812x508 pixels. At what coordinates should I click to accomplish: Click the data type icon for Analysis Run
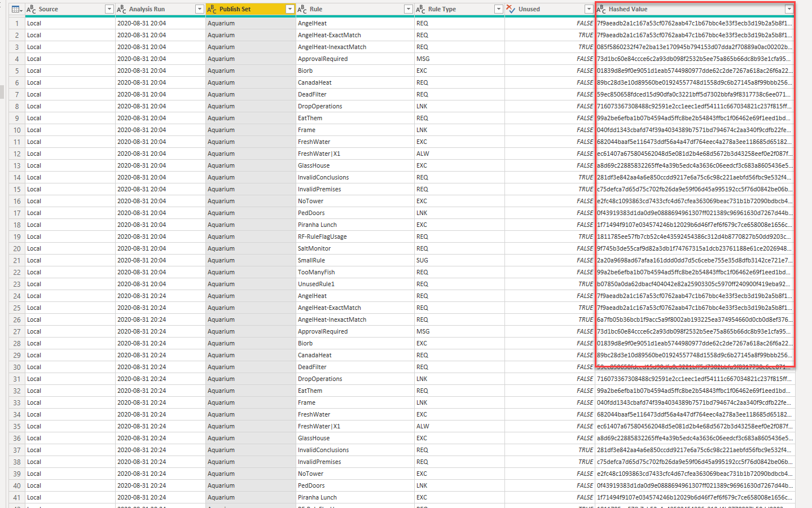[121, 9]
